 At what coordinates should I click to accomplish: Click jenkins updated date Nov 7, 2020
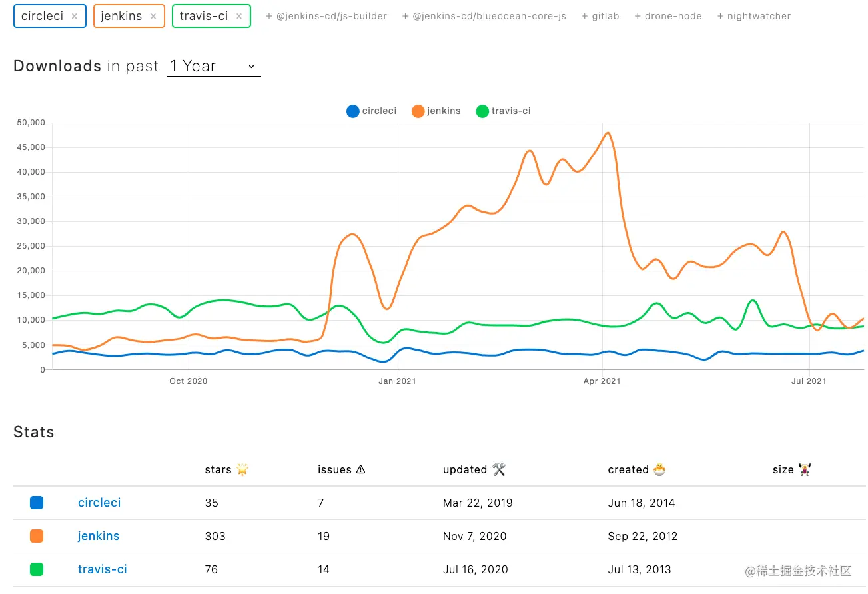pos(474,536)
